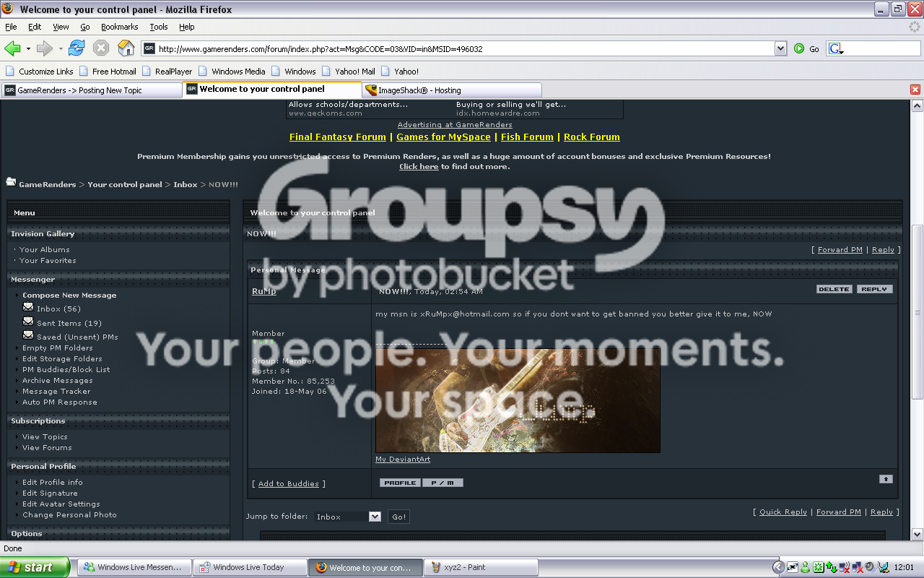
Task: Switch to GameRenders Posting New Topic tab
Action: pyautogui.click(x=92, y=90)
